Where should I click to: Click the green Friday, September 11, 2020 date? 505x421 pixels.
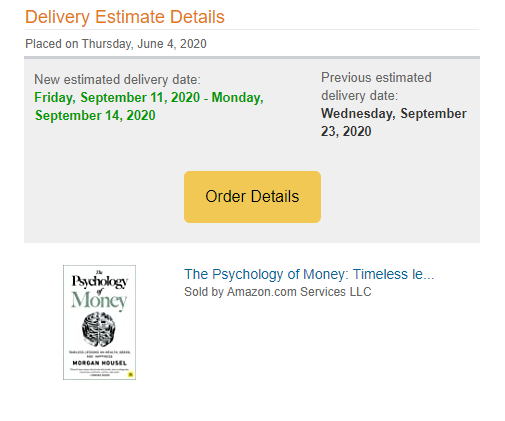click(117, 97)
